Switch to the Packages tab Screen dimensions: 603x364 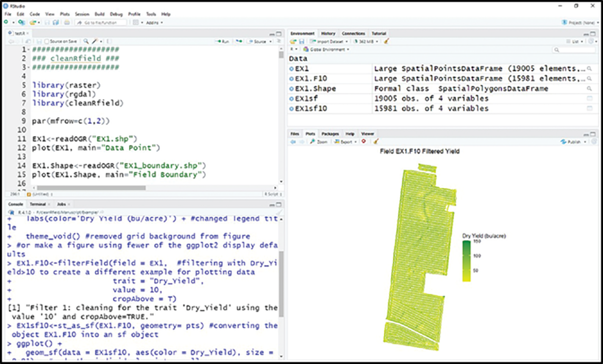pyautogui.click(x=330, y=134)
